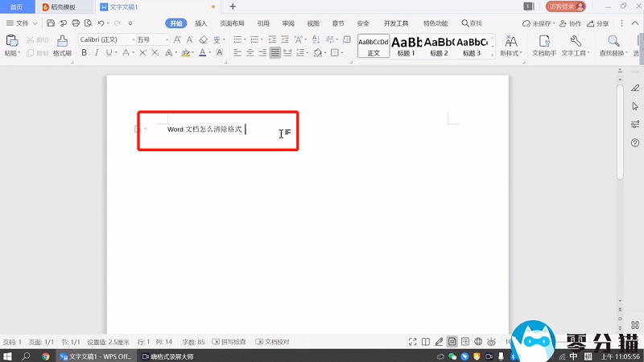Open the 页面布局 (Page Layout) tab
This screenshot has height=362, width=644.
click(x=232, y=23)
